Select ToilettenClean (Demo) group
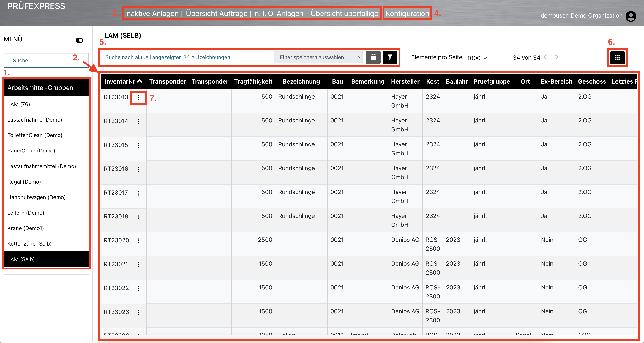 (46, 135)
